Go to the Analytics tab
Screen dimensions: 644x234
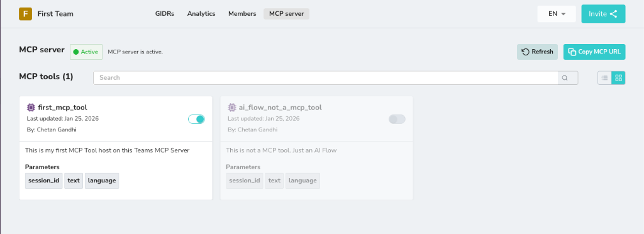tap(201, 14)
